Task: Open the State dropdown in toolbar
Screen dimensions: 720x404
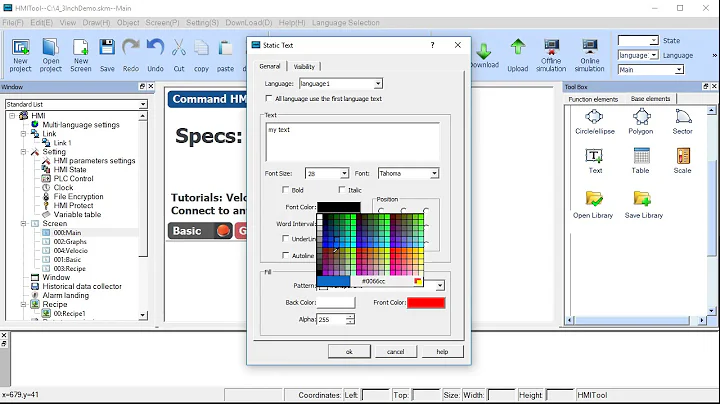Action: 653,41
